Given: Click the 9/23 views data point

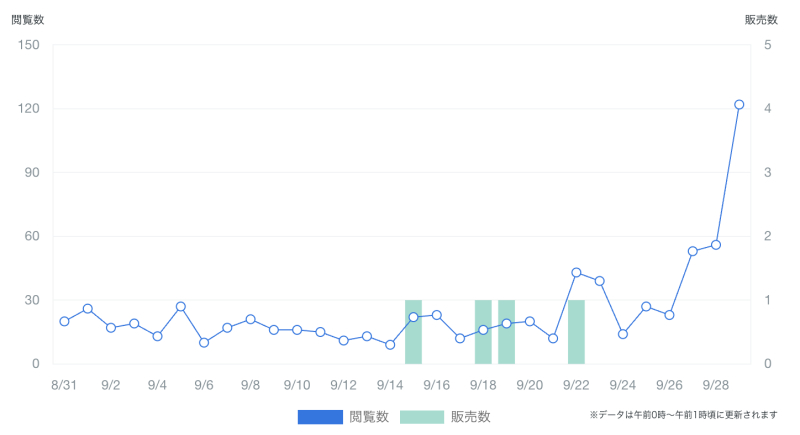Looking at the screenshot, I should [x=599, y=281].
